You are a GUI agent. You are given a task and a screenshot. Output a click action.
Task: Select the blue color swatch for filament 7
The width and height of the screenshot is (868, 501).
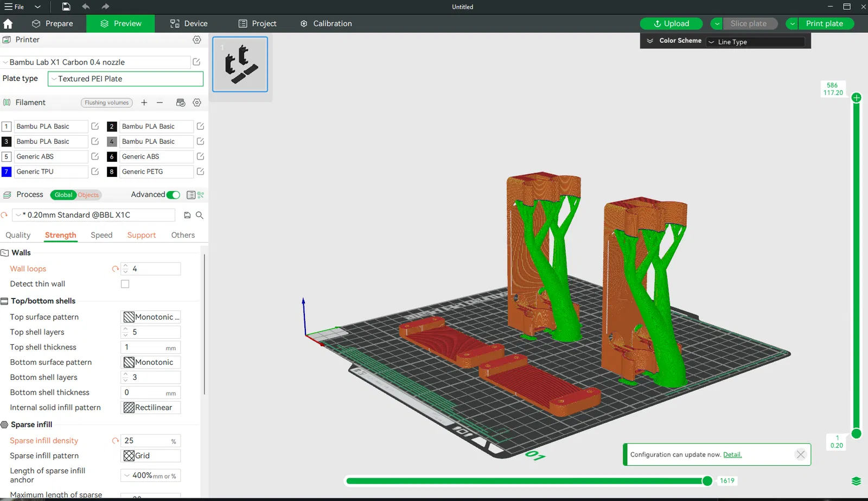pos(7,172)
